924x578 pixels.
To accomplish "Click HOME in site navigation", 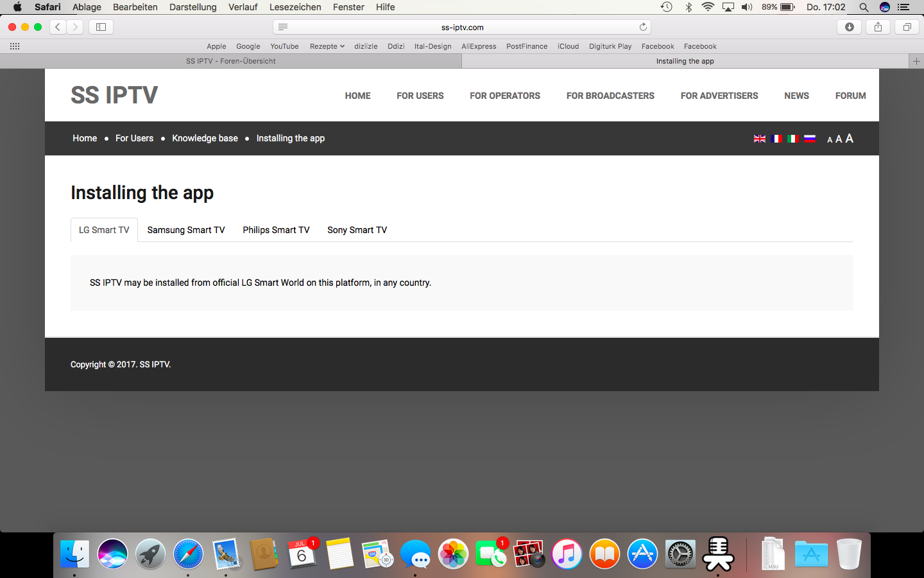I will (x=357, y=96).
